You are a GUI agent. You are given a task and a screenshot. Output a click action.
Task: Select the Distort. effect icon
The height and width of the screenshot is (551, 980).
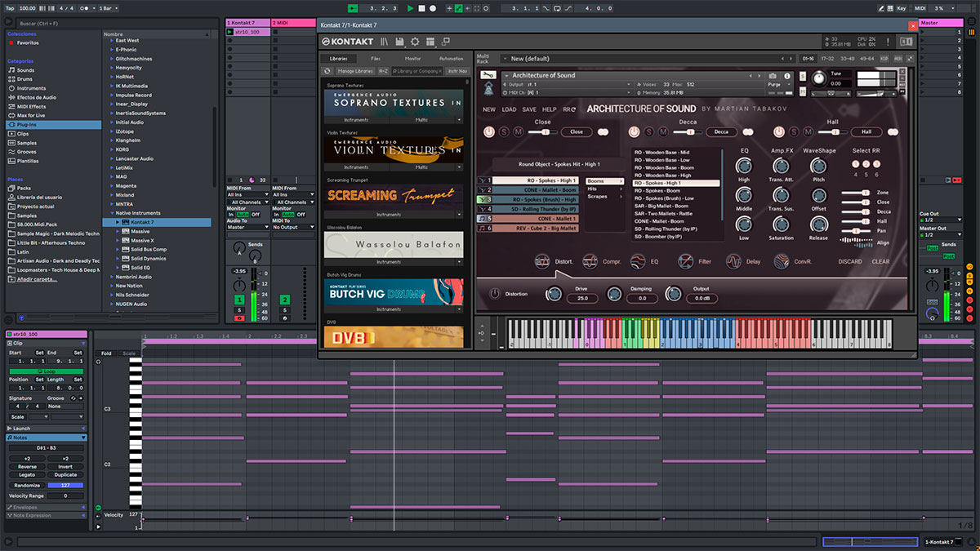pos(542,261)
